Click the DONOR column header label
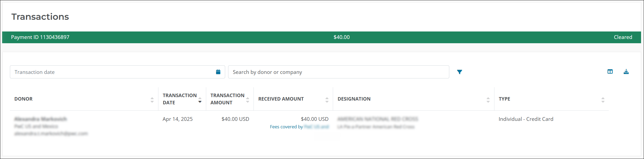The height and width of the screenshot is (159, 644). [x=24, y=99]
